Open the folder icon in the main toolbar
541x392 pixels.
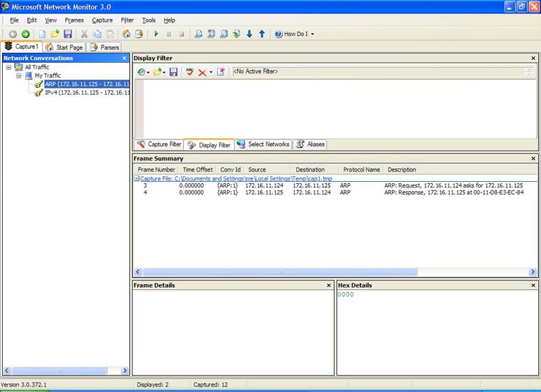pyautogui.click(x=55, y=34)
